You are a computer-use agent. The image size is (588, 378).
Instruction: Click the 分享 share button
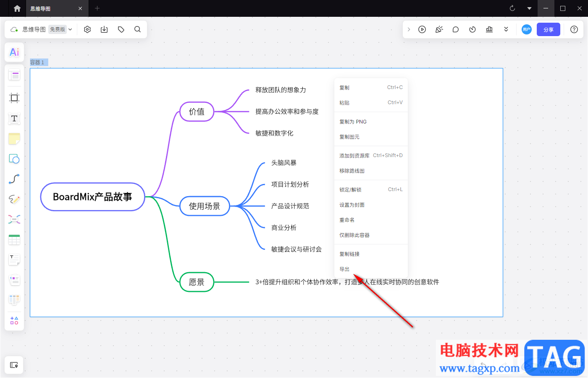[549, 29]
